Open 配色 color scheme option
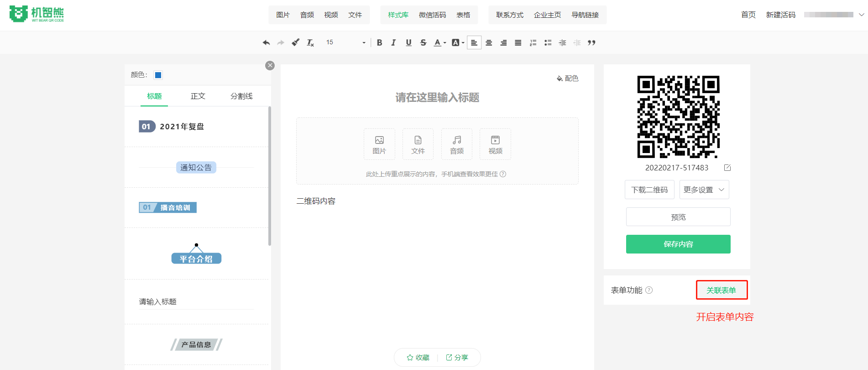 [x=567, y=79]
